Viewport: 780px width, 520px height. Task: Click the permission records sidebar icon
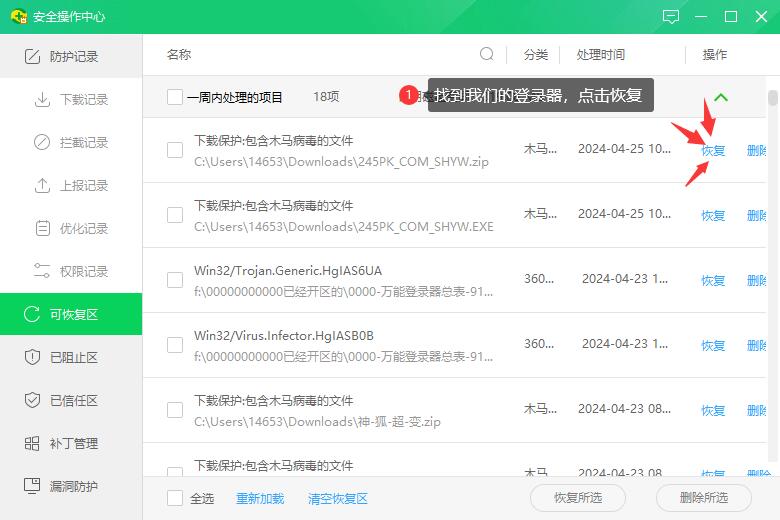click(42, 272)
